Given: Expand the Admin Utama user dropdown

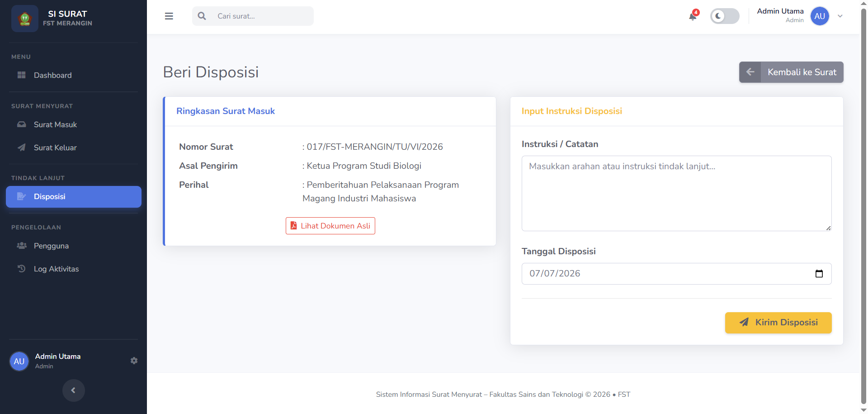Looking at the screenshot, I should click(840, 16).
